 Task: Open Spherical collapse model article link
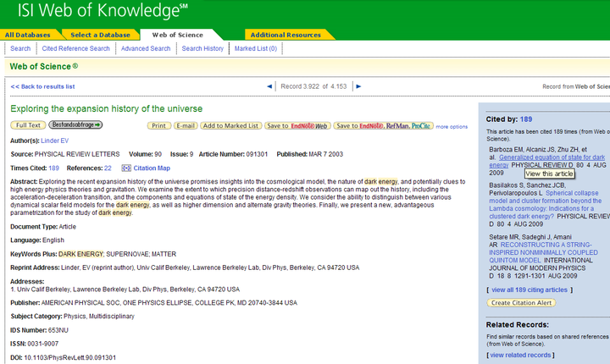[546, 205]
